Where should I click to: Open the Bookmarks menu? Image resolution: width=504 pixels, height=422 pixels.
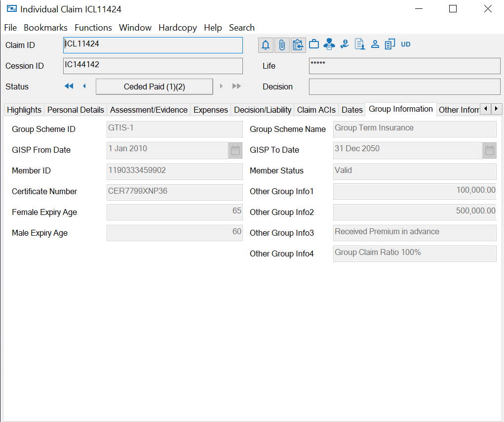(x=45, y=28)
